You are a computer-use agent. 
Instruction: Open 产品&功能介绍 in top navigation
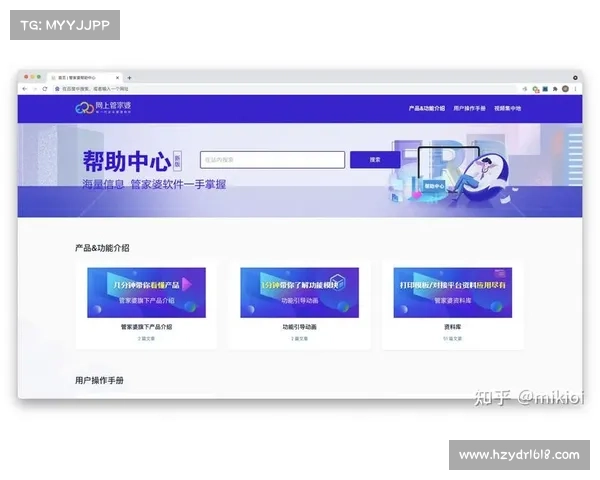pyautogui.click(x=427, y=108)
